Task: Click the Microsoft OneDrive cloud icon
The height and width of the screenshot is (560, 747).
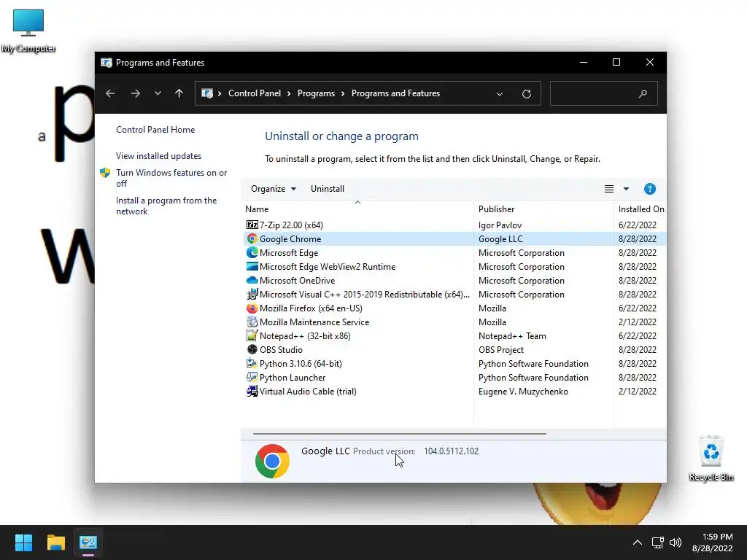Action: 252,280
